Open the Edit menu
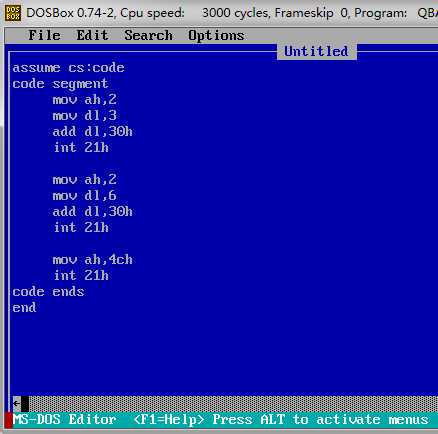Viewport: 438px width, 434px height. point(92,35)
